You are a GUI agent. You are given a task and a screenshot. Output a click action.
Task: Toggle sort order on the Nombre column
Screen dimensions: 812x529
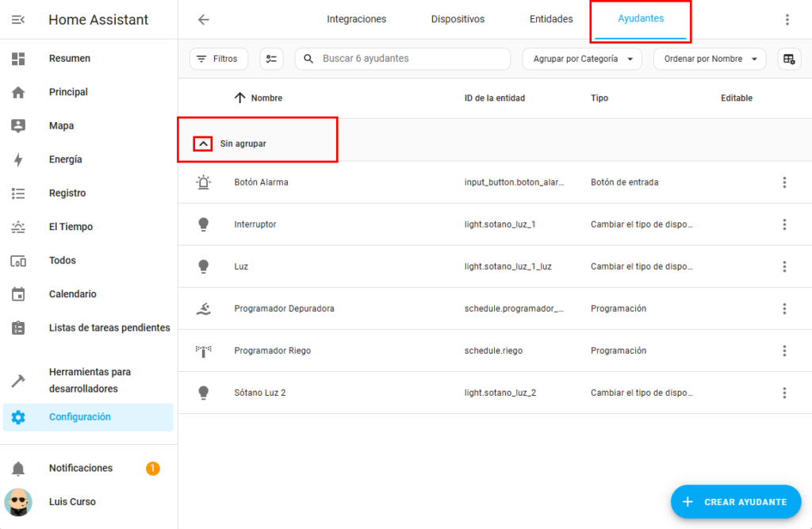tap(259, 98)
